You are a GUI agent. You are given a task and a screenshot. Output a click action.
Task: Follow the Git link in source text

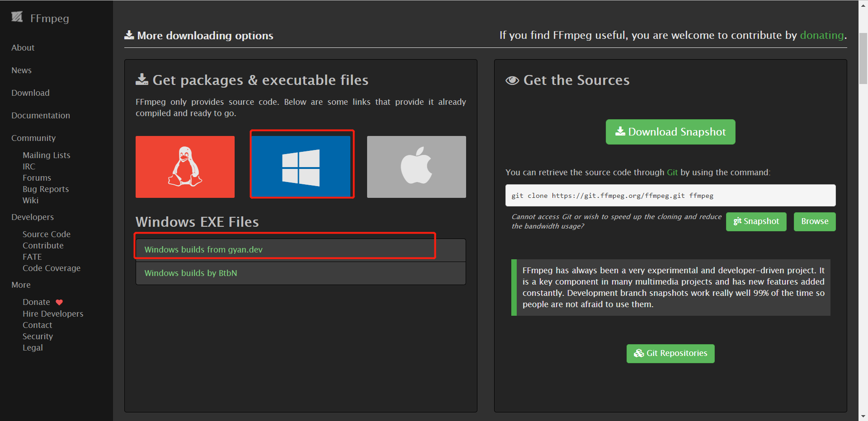672,173
